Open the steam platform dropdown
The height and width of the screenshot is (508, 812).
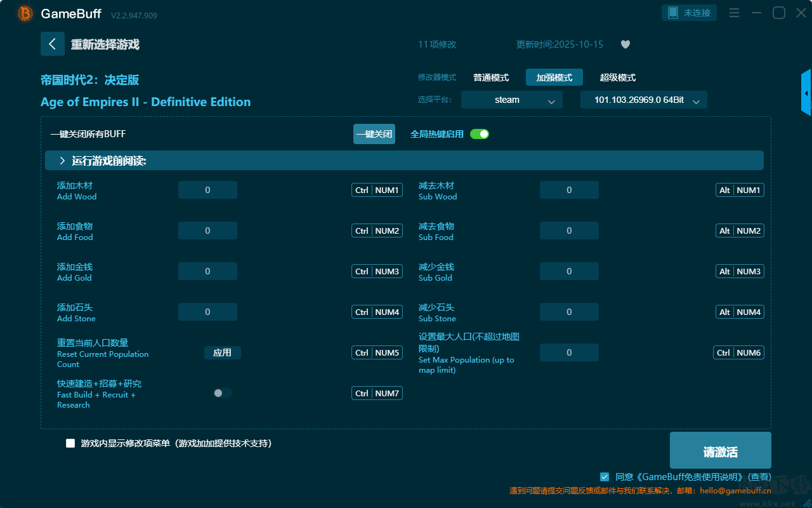pyautogui.click(x=512, y=100)
